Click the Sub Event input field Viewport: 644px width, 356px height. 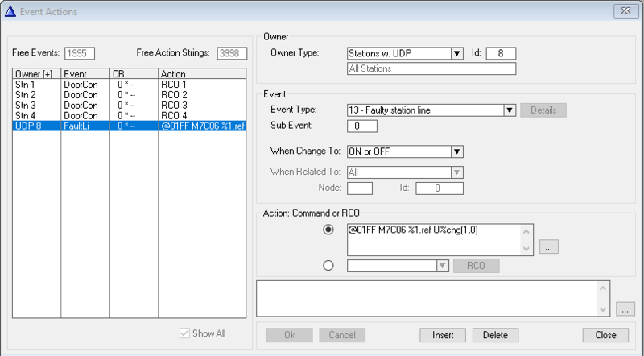point(361,126)
